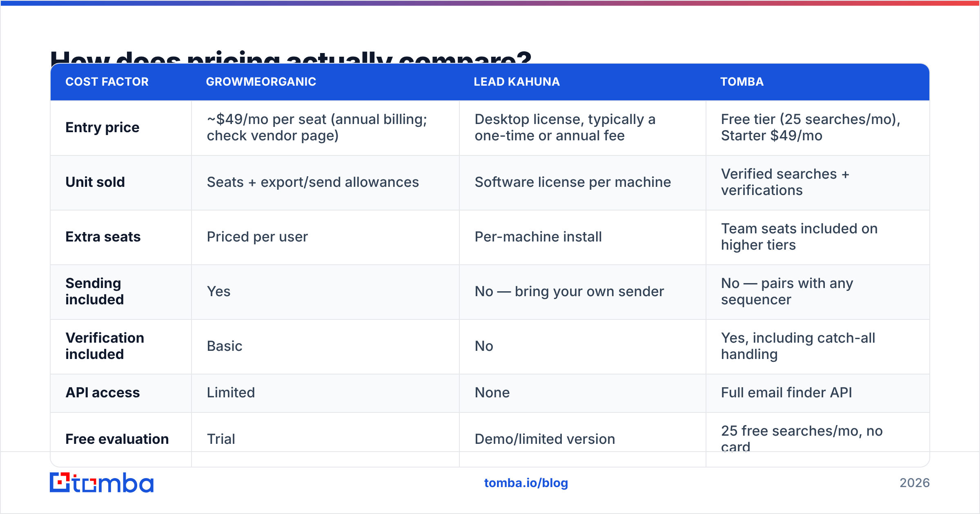
Task: Click the 'Entry price' row label
Action: point(102,128)
